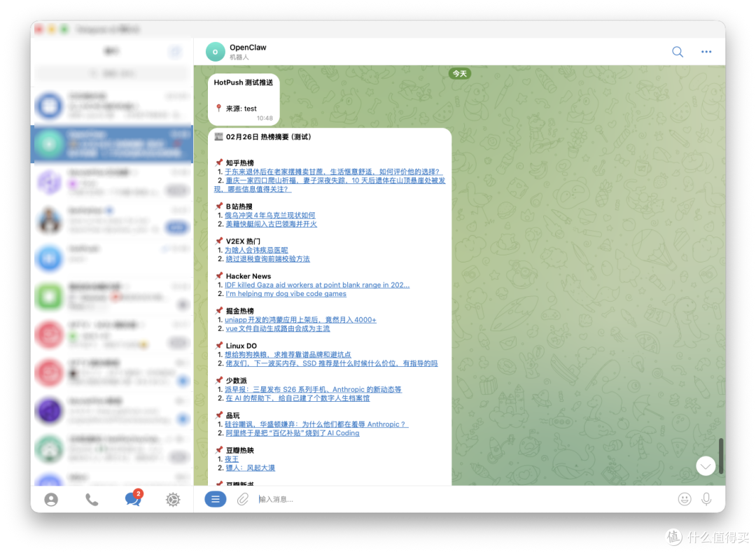This screenshot has height=553, width=756.
Task: Select the highlighted OpenClaw chat in sidebar
Action: click(x=112, y=144)
